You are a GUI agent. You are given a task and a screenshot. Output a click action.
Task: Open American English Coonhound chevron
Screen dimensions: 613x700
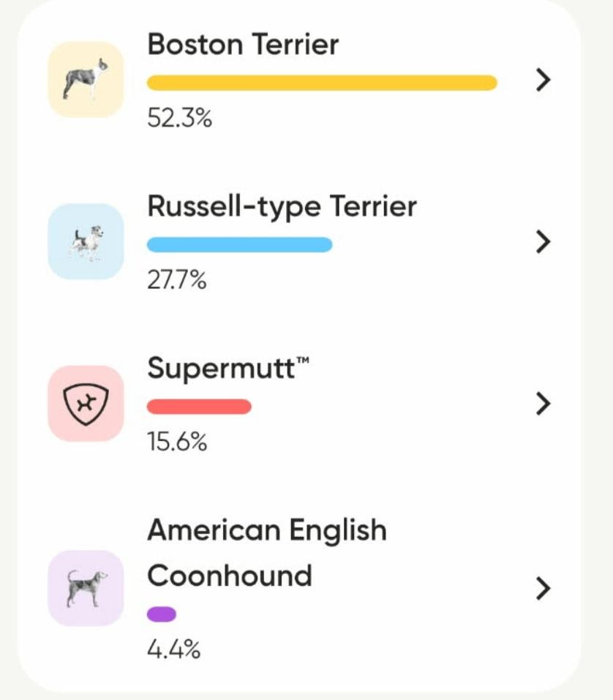(x=542, y=588)
